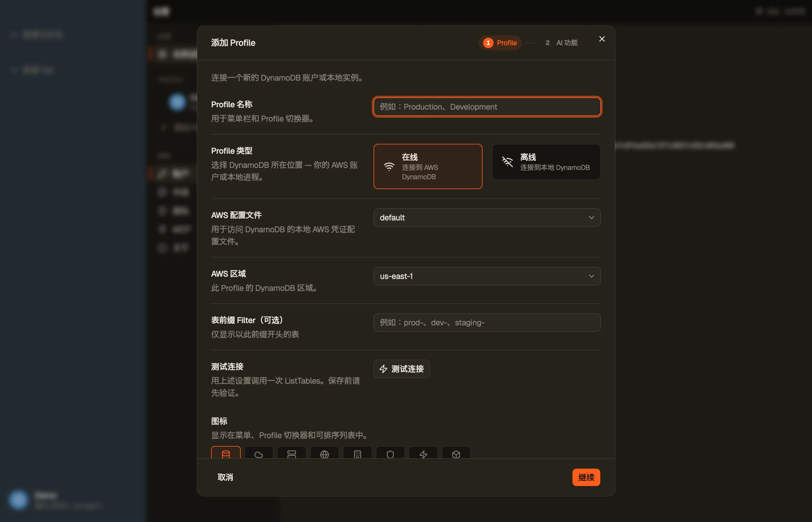Screen dimensions: 812x522
Task: Select the cube box profile icon
Action: 456,453
